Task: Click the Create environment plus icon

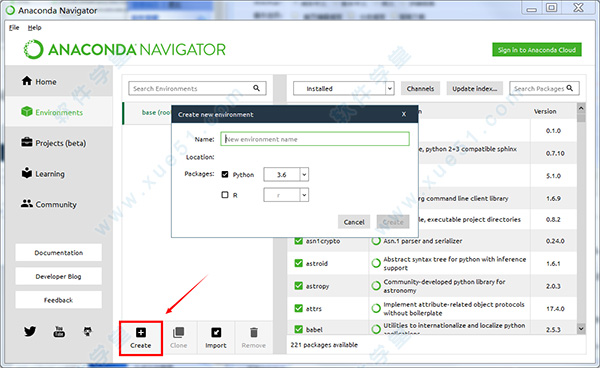Action: 141,332
